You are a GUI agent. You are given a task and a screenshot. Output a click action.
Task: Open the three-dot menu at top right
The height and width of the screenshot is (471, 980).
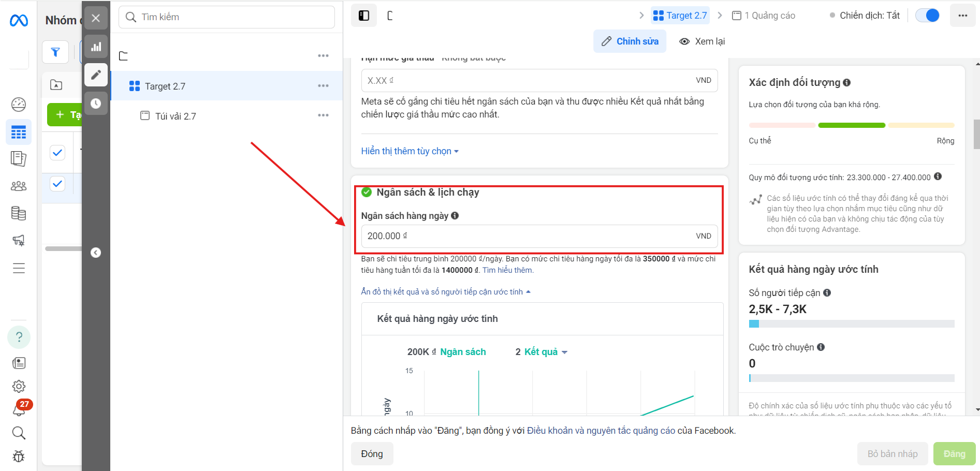point(962,16)
